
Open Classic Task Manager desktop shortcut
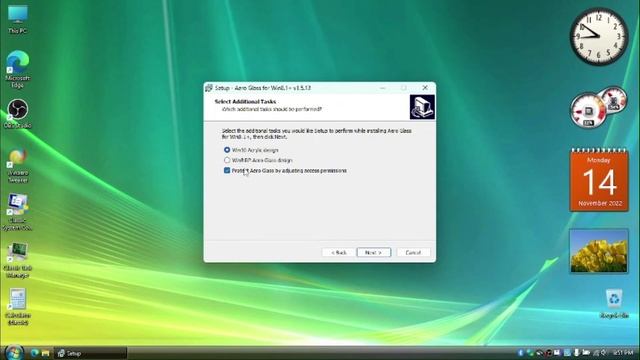click(x=17, y=260)
